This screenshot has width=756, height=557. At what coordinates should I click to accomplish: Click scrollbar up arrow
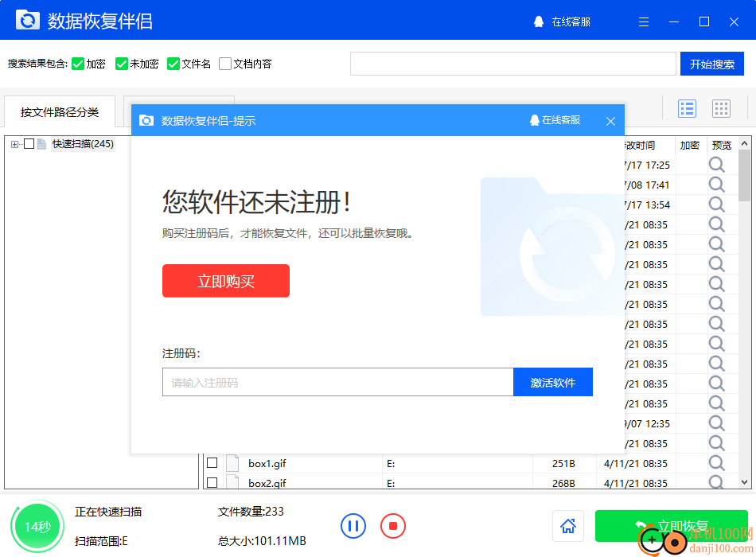pos(744,144)
